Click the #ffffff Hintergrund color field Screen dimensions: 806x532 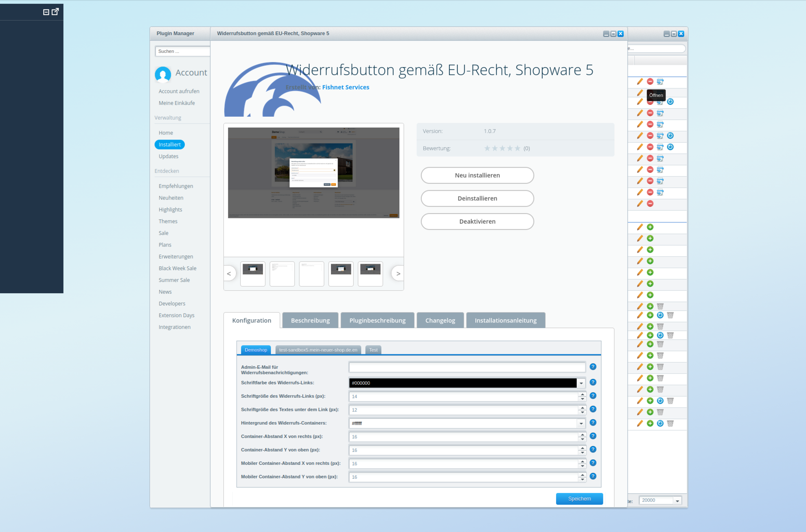tap(463, 423)
